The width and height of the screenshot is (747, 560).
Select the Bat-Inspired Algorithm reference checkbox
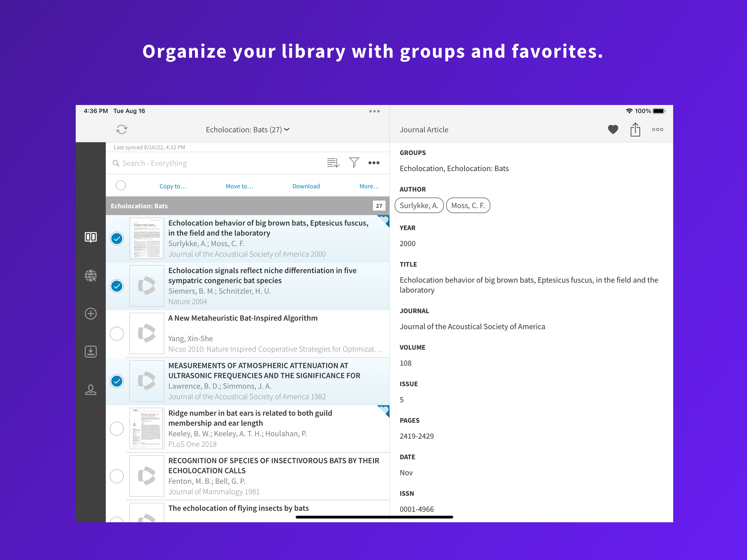(117, 334)
